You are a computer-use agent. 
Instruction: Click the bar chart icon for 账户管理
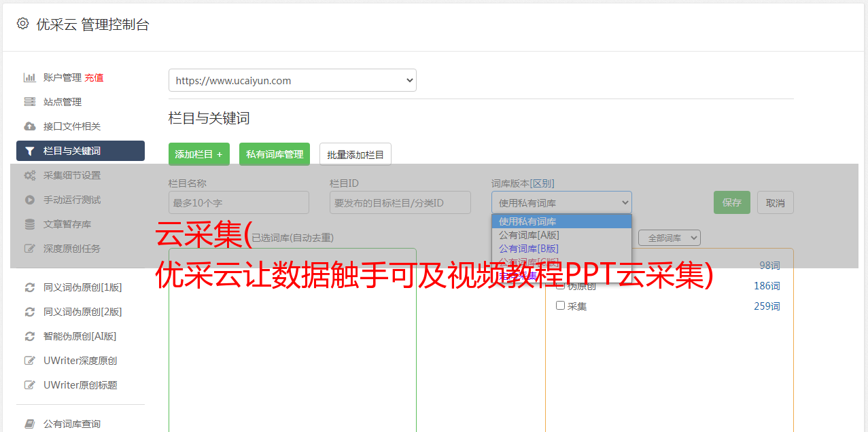30,77
